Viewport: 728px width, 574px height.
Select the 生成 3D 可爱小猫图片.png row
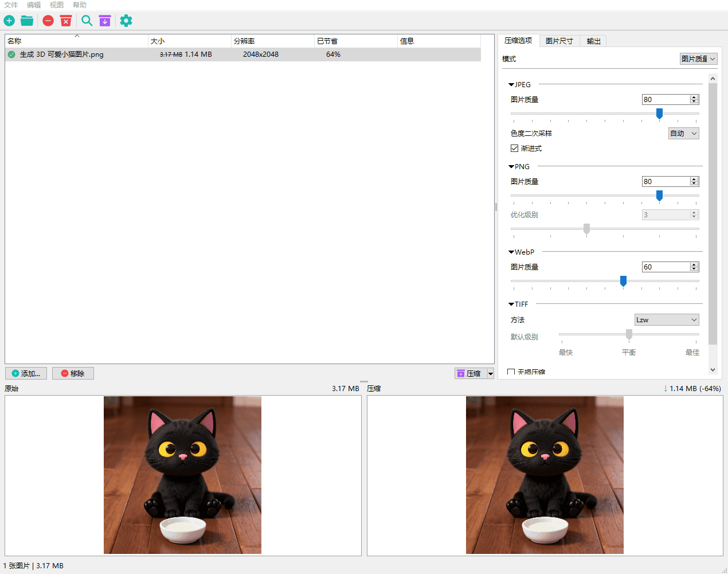(x=62, y=54)
